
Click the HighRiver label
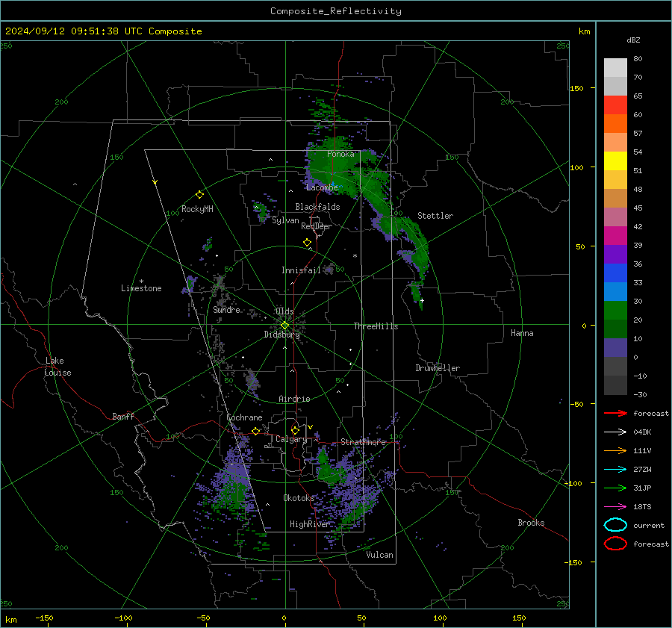point(310,524)
